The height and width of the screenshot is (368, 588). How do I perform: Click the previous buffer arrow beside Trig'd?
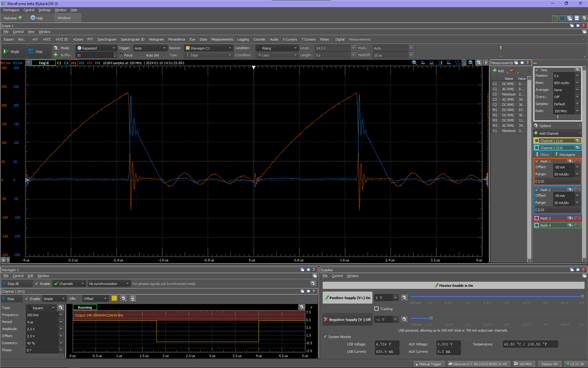29,63
